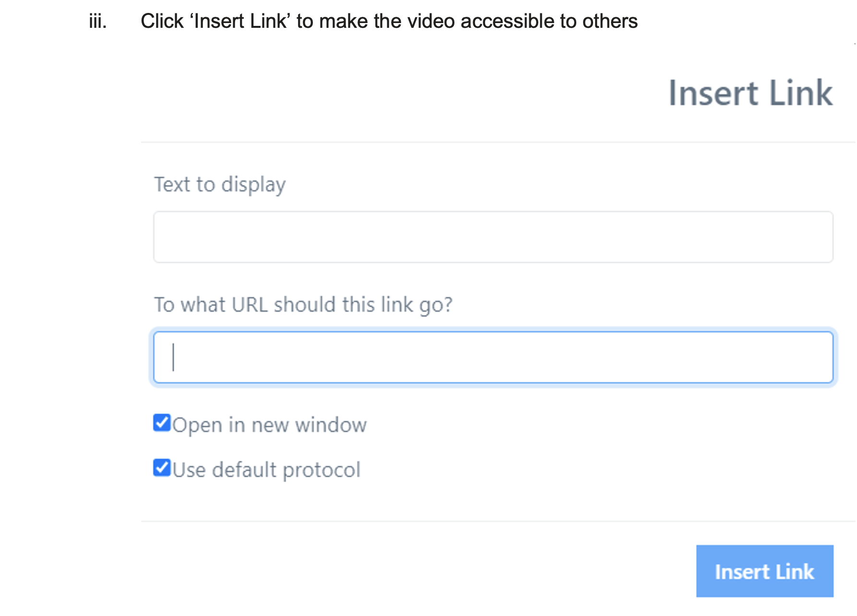Click the 'Text to display' input field

[x=493, y=237]
